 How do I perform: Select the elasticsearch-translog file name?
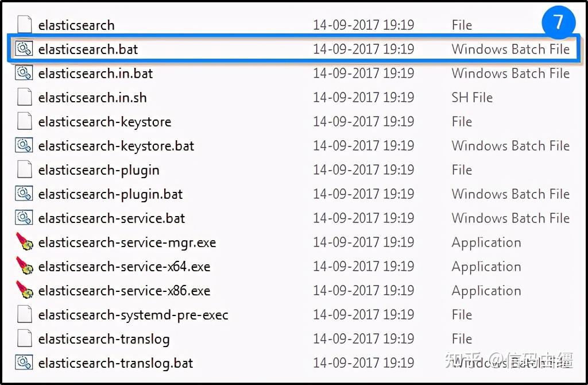coord(104,339)
